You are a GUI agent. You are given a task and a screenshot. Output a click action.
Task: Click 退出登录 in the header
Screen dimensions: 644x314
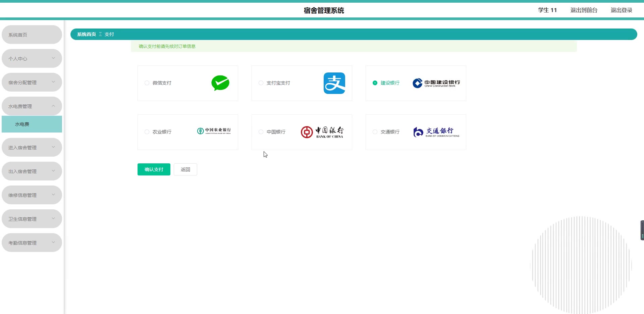pos(622,10)
